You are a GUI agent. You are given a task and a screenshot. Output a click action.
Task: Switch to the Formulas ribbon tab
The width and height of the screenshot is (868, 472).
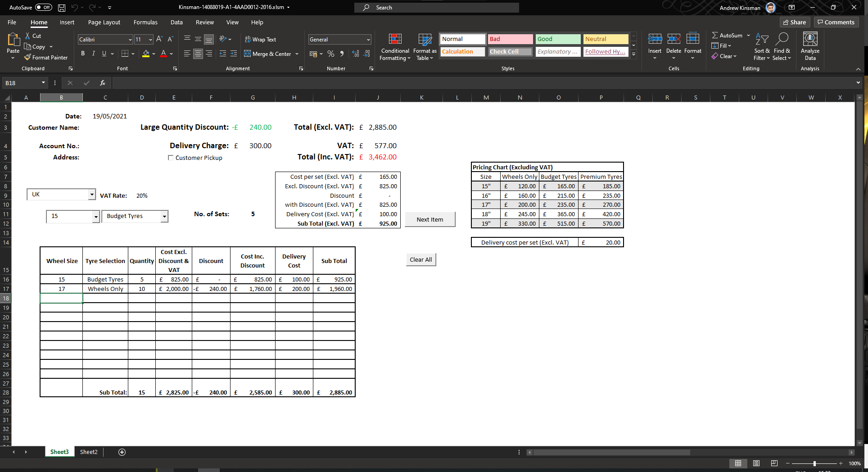pyautogui.click(x=145, y=22)
